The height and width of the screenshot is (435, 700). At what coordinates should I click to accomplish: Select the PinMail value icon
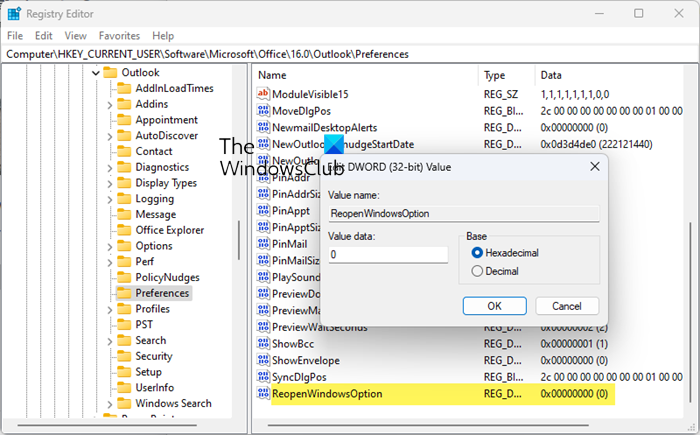point(263,243)
